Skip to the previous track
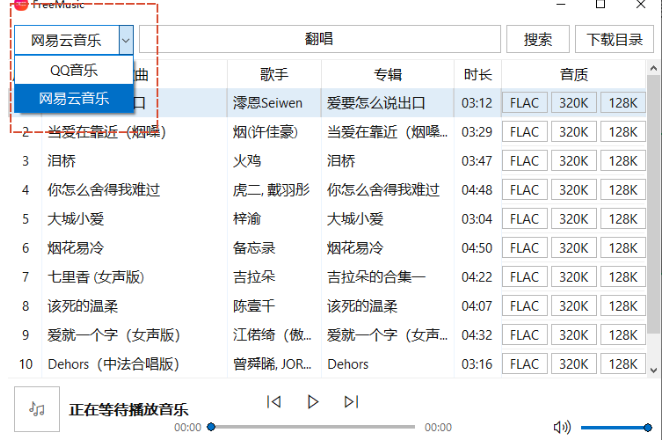 tap(274, 402)
